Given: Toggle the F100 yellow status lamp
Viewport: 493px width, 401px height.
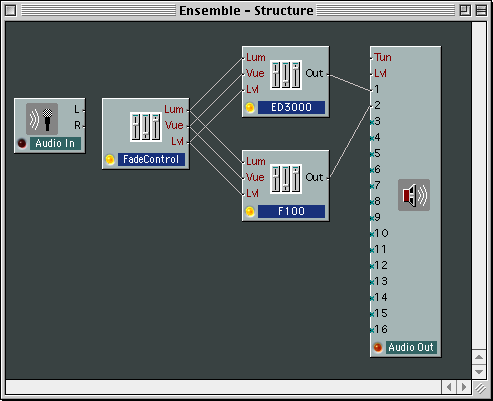Looking at the screenshot, I should (250, 211).
